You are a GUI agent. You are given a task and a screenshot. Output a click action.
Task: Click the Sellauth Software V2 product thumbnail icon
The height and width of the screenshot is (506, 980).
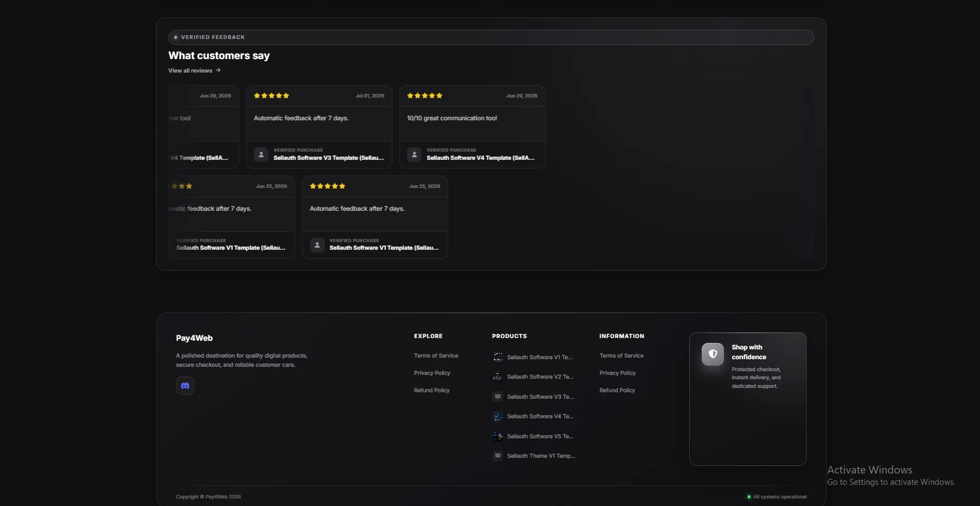[498, 377]
